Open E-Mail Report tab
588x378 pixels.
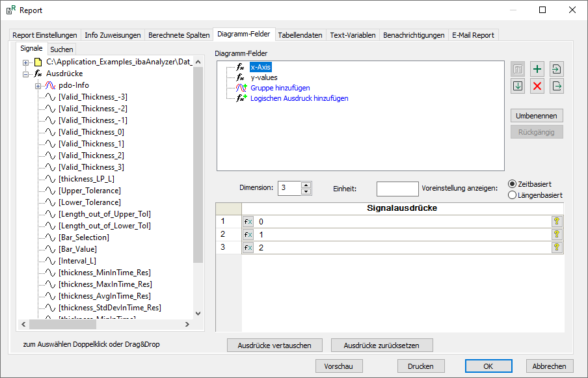[x=473, y=35]
